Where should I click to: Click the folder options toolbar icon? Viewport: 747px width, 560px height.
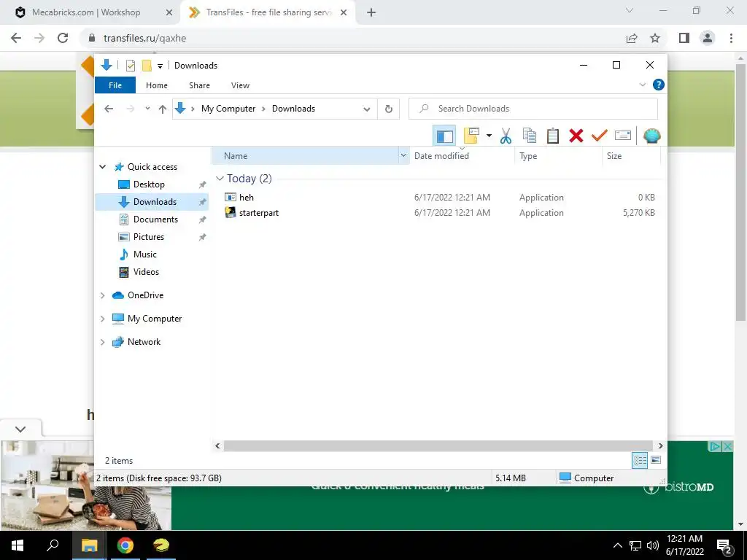[x=471, y=136]
